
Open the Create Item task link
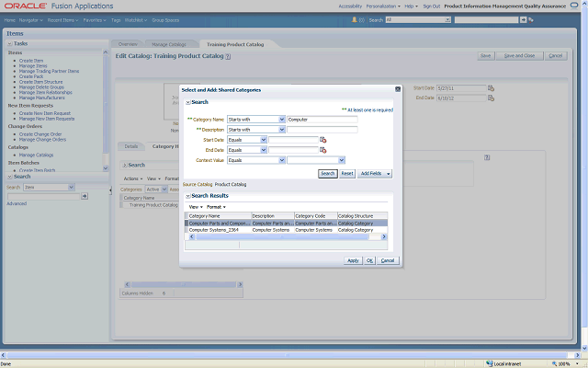coord(31,61)
